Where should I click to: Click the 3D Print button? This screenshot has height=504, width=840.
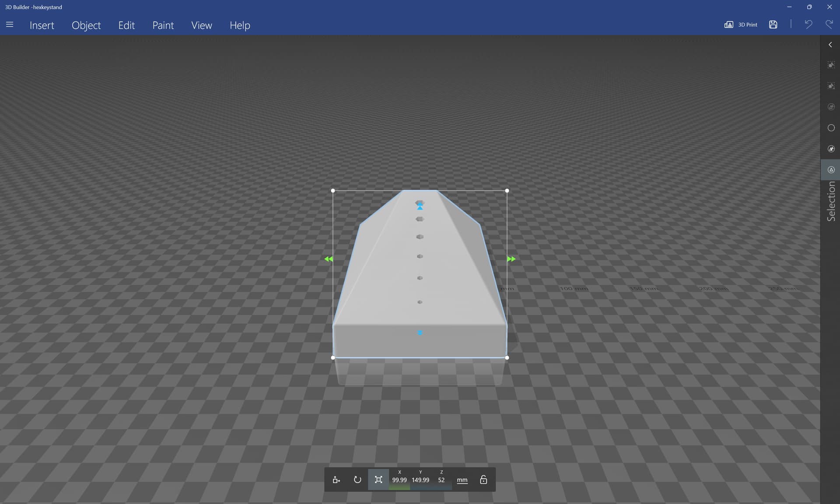point(741,25)
